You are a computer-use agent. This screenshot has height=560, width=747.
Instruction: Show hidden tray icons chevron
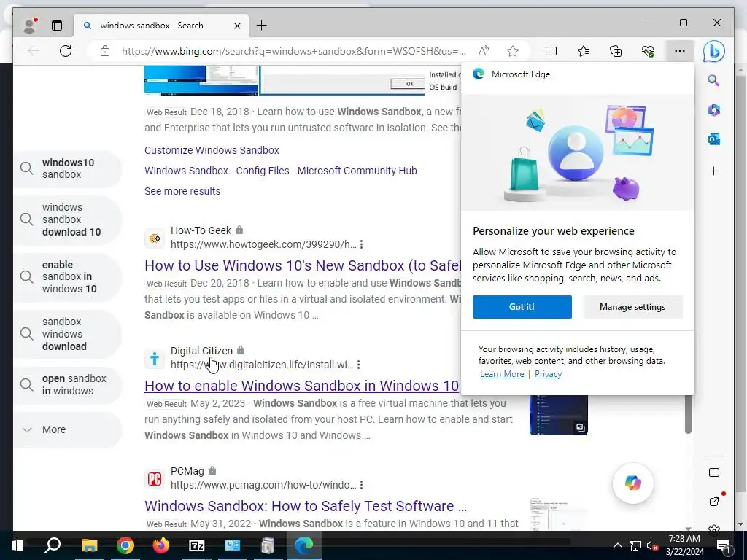coord(617,545)
